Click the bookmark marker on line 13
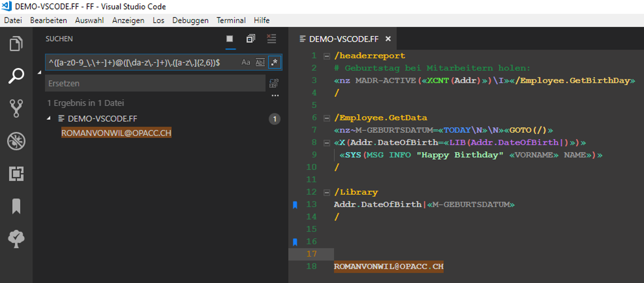This screenshot has height=283, width=644. point(294,204)
